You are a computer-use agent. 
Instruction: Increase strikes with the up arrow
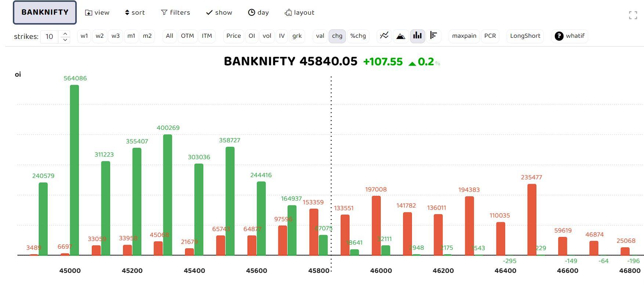[x=65, y=33]
